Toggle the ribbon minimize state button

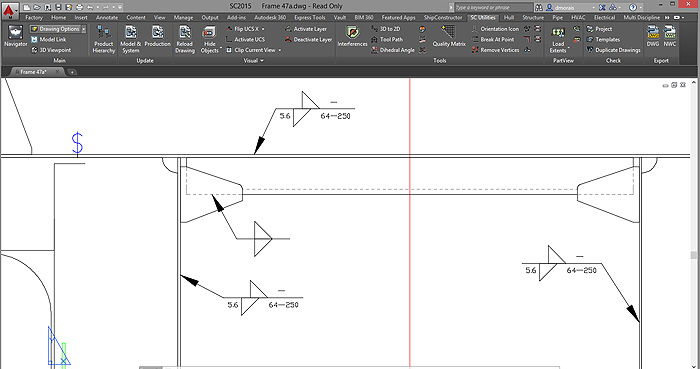click(x=678, y=18)
